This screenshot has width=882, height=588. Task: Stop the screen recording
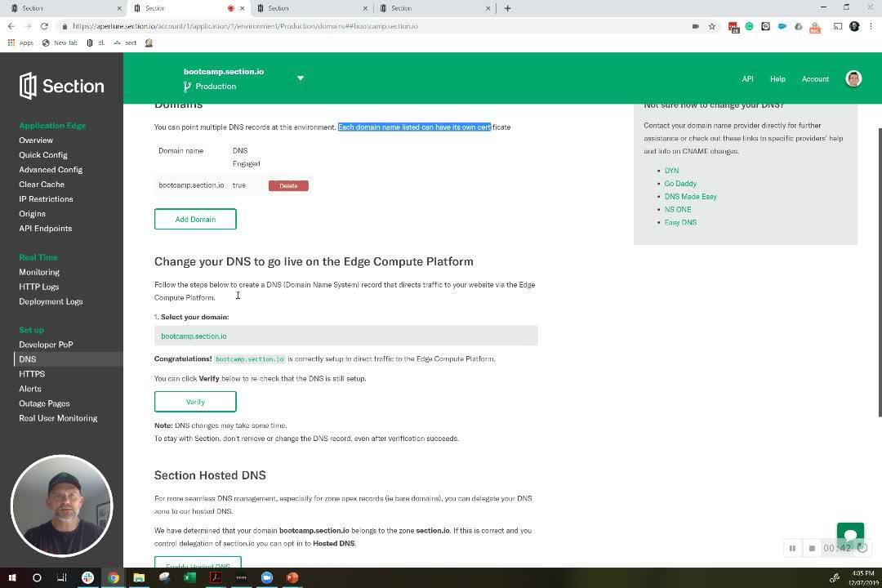[x=812, y=548]
